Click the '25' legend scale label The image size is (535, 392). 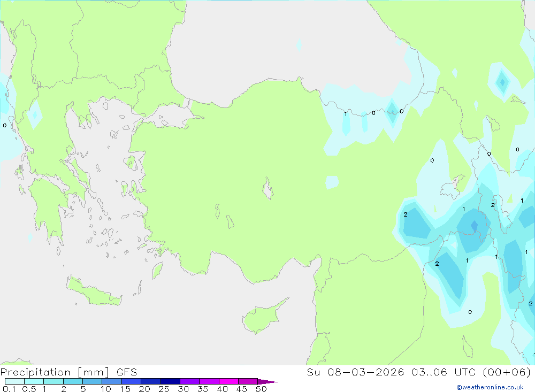(x=164, y=389)
